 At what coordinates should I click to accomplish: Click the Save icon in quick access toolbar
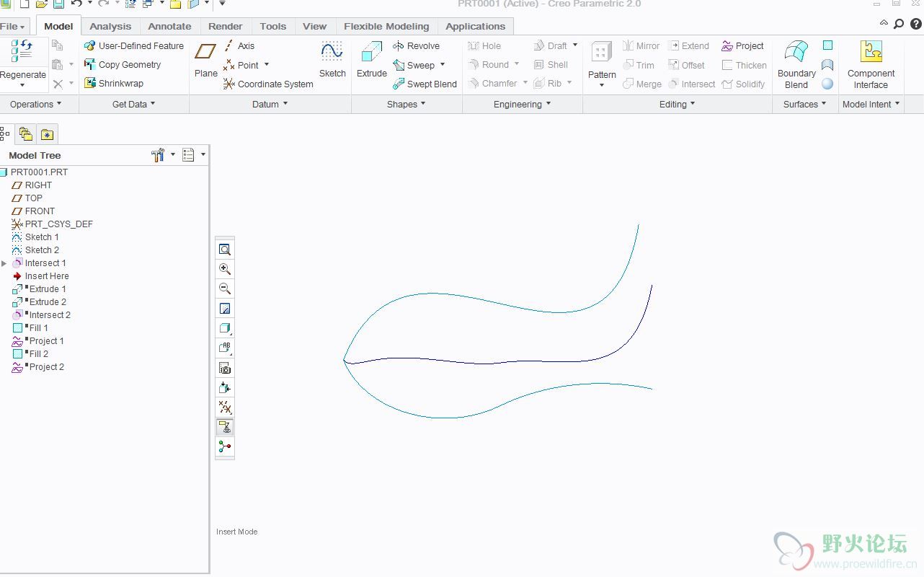tap(58, 4)
